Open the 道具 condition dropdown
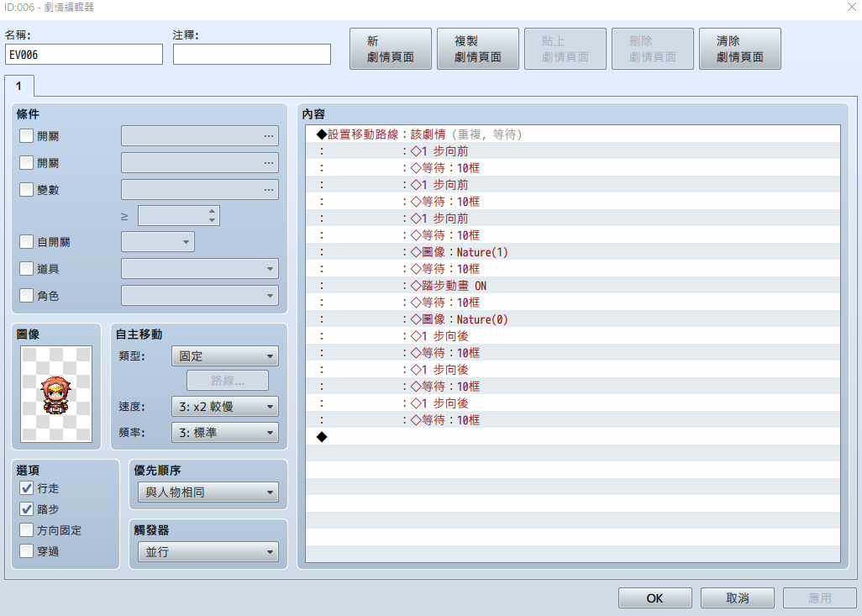862x616 pixels. 200,269
